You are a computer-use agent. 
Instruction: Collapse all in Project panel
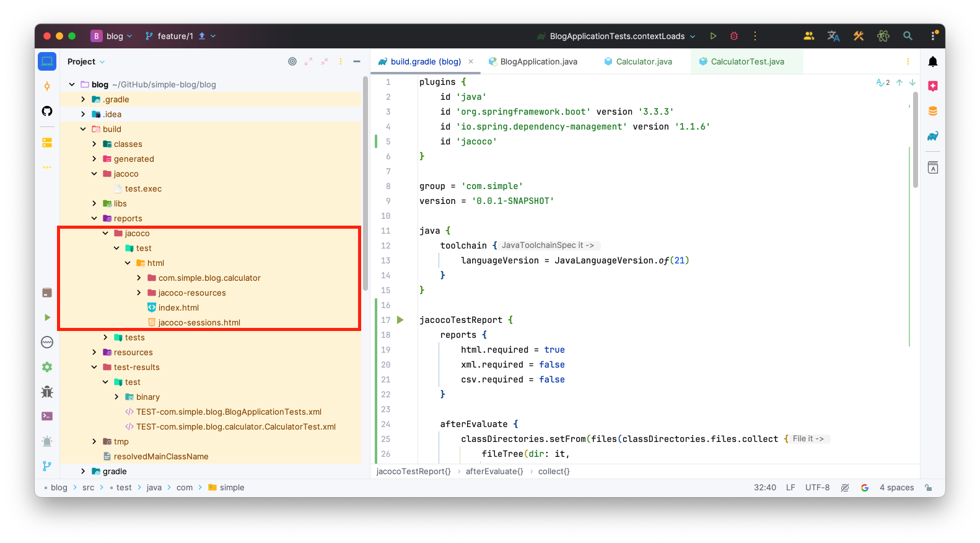click(325, 61)
